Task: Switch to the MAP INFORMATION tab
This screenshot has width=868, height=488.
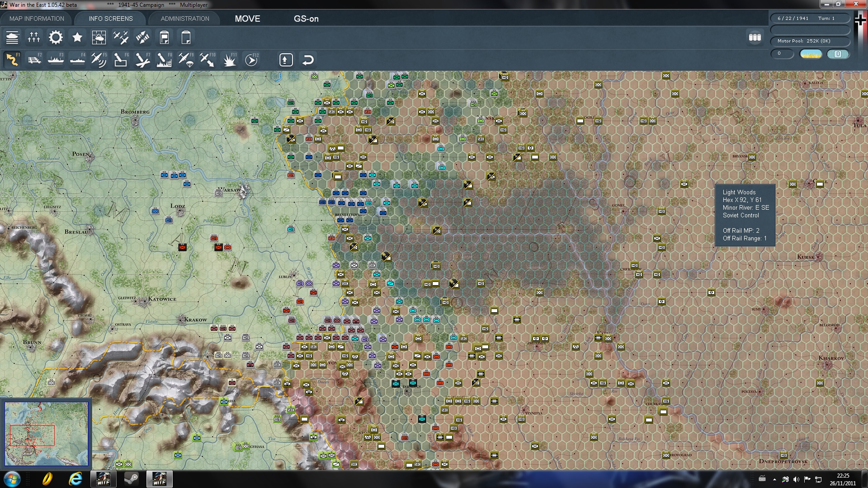Action: [x=37, y=19]
